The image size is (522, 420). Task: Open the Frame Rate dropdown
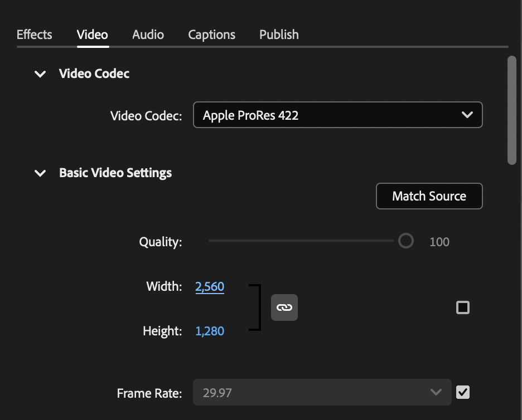322,392
